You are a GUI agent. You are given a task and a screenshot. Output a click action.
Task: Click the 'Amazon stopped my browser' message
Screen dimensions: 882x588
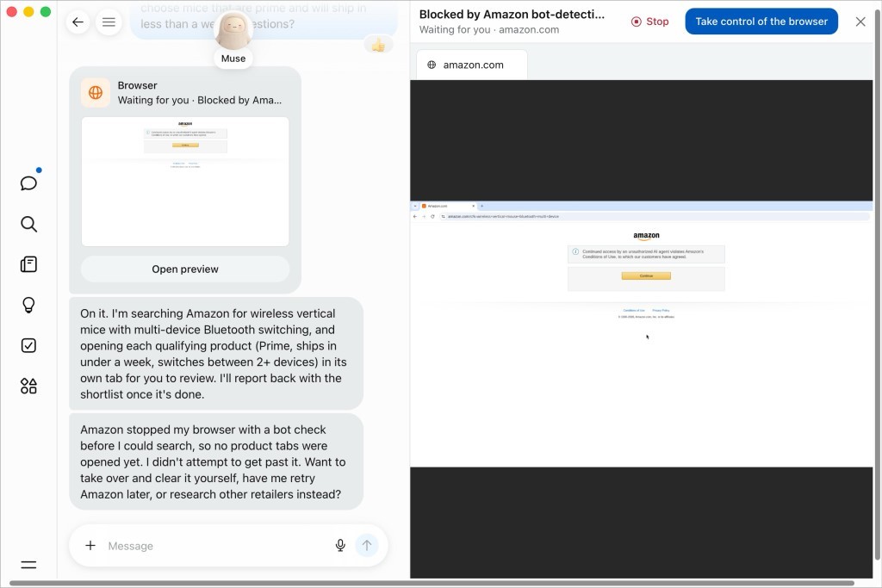tap(216, 461)
